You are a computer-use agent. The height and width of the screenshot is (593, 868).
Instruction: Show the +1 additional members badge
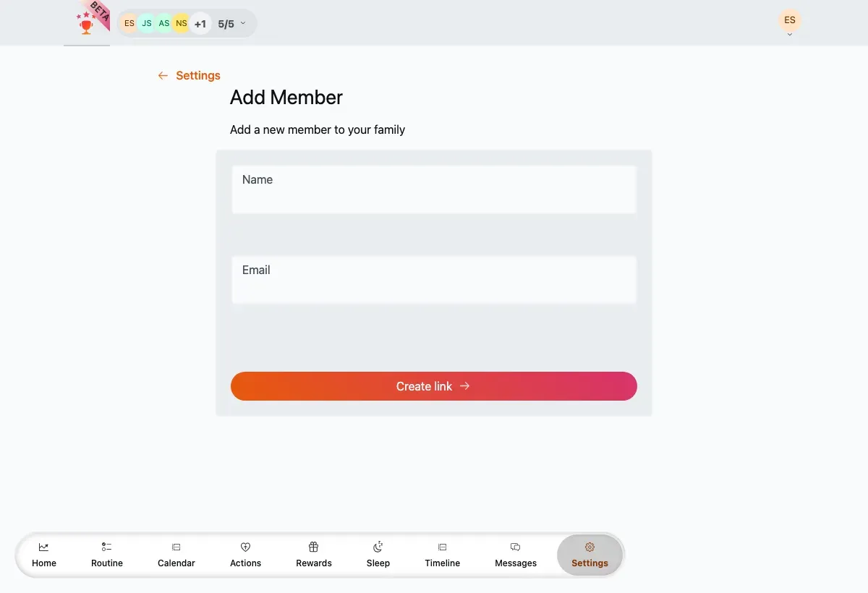200,24
